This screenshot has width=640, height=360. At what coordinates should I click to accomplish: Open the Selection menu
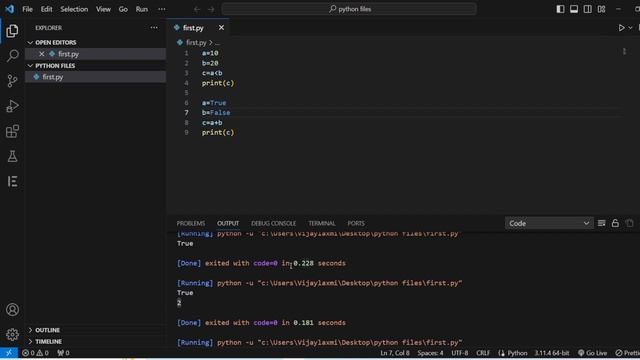tap(74, 9)
